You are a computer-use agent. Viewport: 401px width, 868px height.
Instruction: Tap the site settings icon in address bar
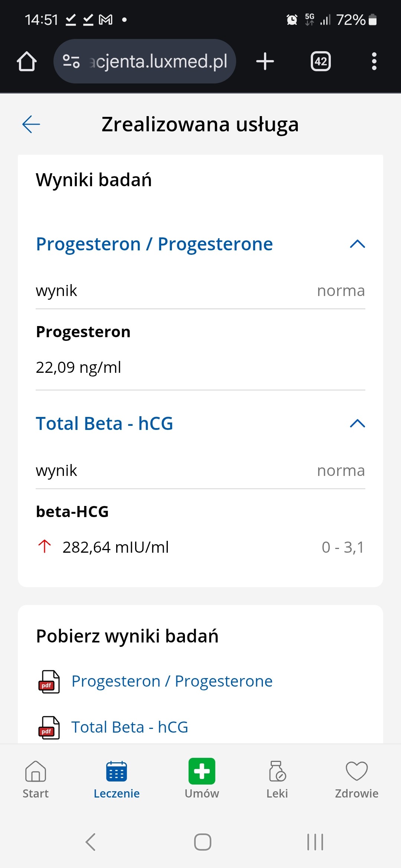pos(71,61)
